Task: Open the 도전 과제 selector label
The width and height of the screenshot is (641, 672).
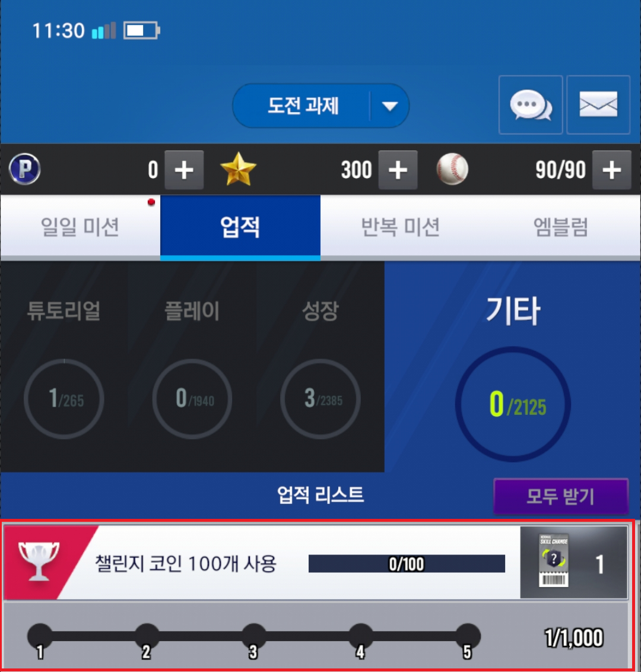Action: [x=303, y=106]
